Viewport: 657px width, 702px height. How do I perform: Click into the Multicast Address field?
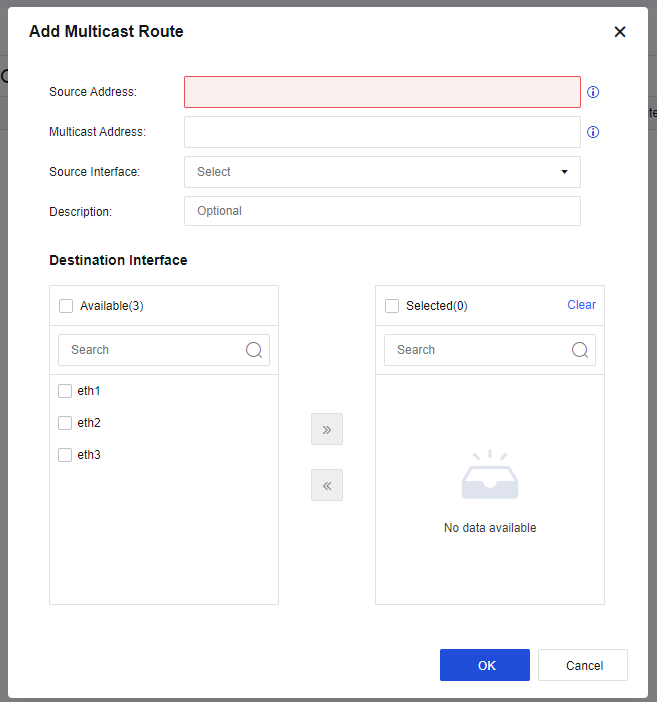(x=382, y=132)
